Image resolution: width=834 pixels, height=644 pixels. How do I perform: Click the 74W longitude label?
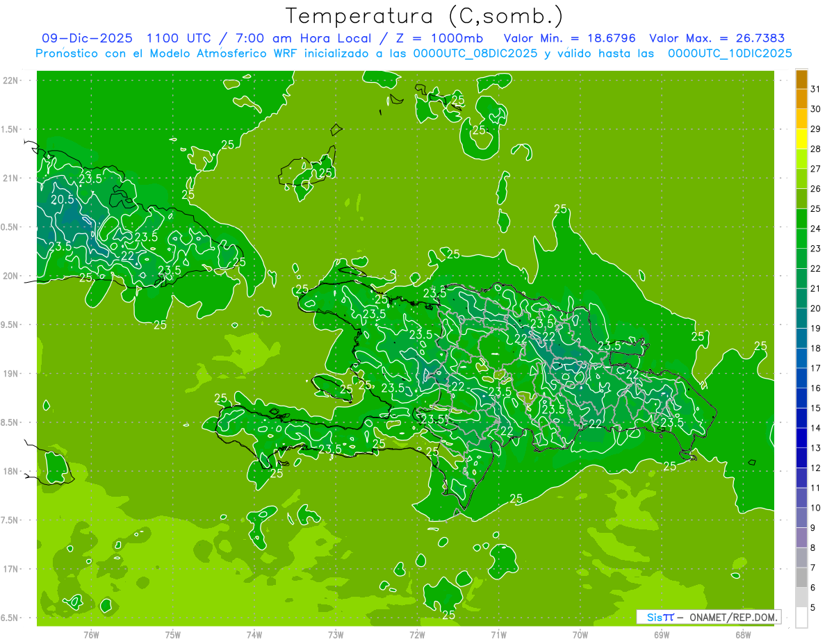click(x=254, y=634)
